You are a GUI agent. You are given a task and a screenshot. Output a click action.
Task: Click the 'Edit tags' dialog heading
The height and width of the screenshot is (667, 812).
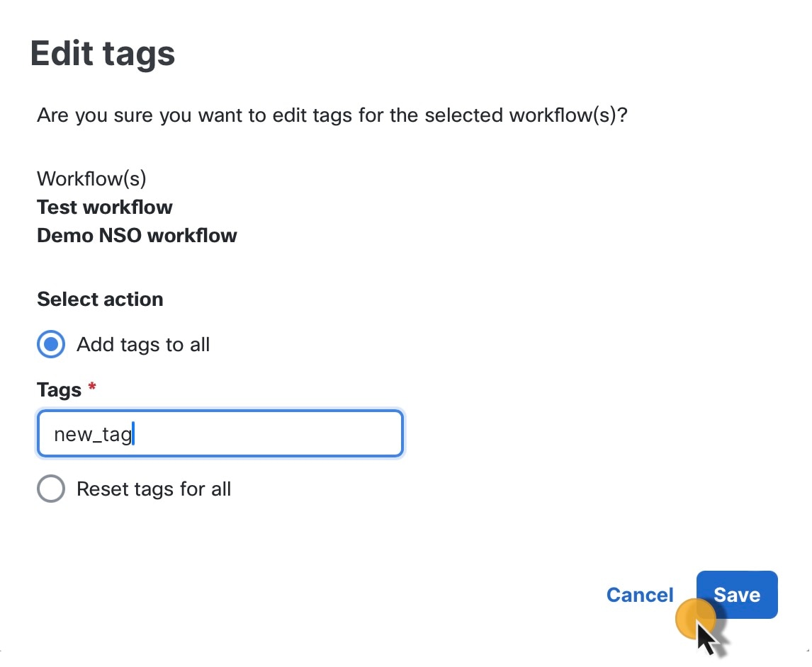coord(103,54)
